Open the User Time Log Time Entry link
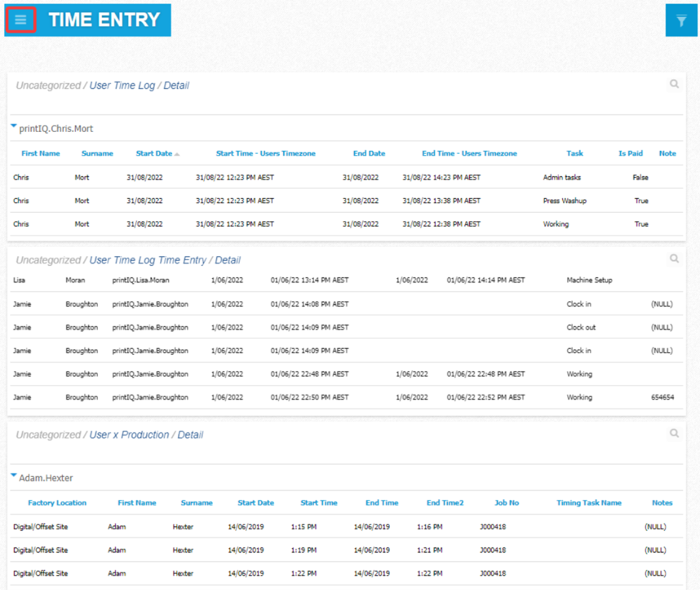The width and height of the screenshot is (700, 590). tap(148, 260)
